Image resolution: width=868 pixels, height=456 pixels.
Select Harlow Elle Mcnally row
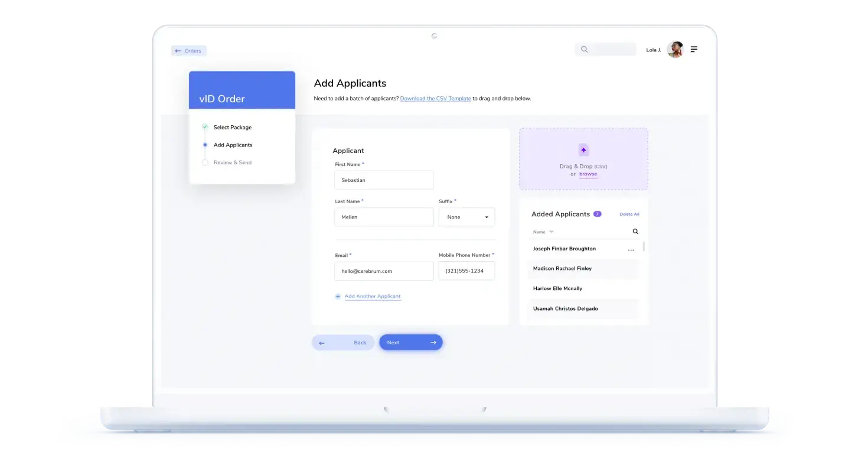pyautogui.click(x=583, y=289)
